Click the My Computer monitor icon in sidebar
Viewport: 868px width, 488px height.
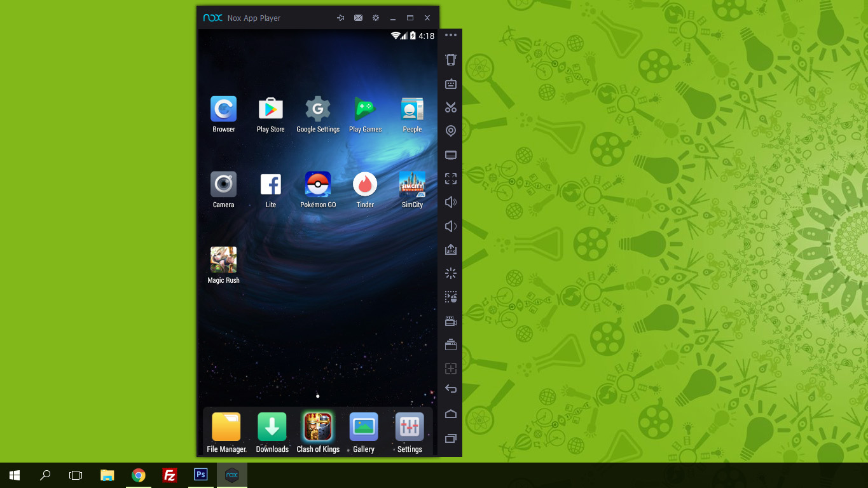click(x=451, y=155)
